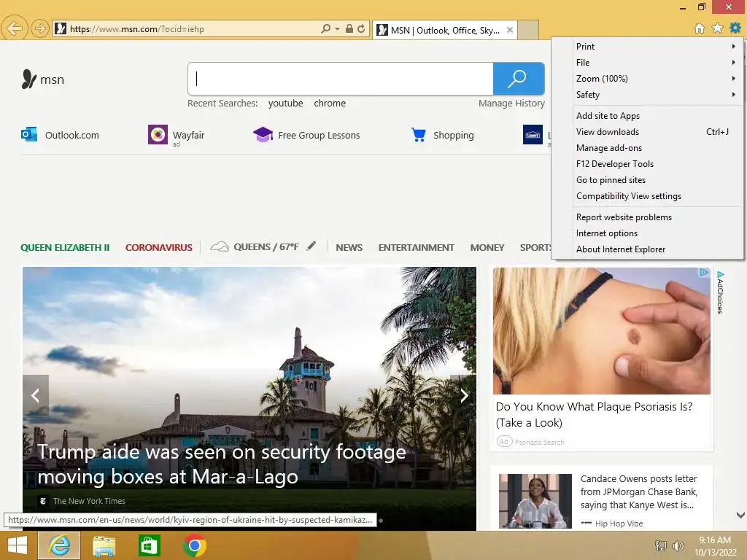
Task: Show next slide in news carousel
Action: point(463,395)
